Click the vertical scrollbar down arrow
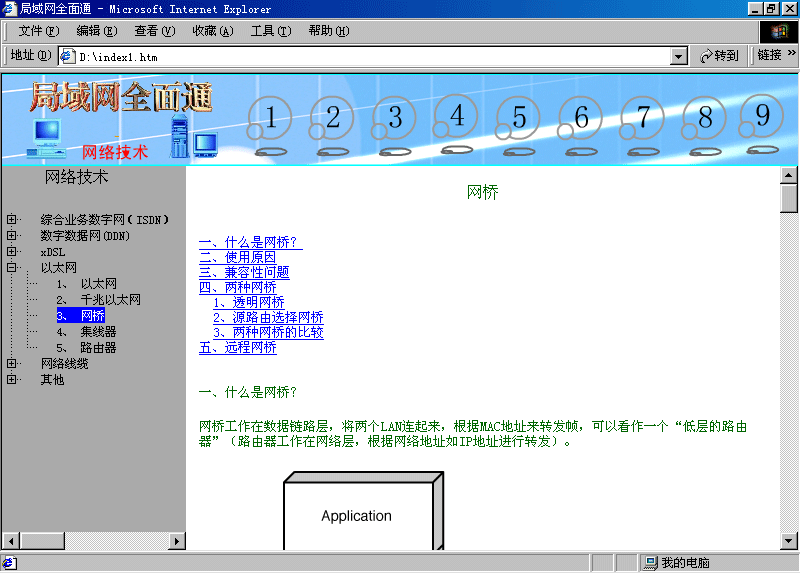This screenshot has width=800, height=573. [x=789, y=541]
